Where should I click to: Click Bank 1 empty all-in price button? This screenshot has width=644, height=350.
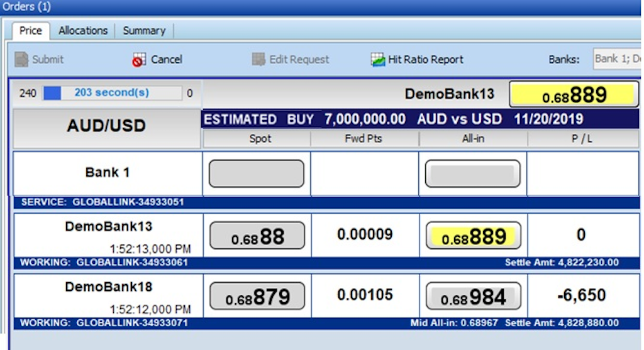click(473, 173)
